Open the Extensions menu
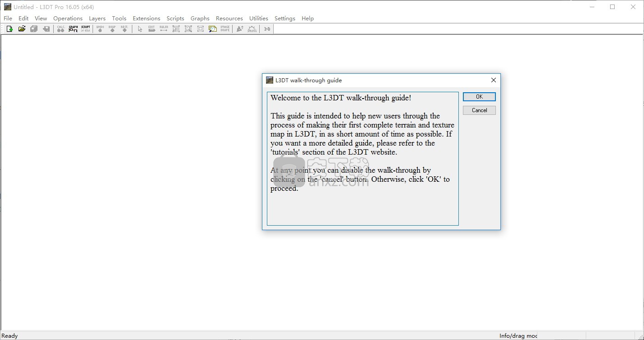Viewport: 644px width, 340px height. 146,19
